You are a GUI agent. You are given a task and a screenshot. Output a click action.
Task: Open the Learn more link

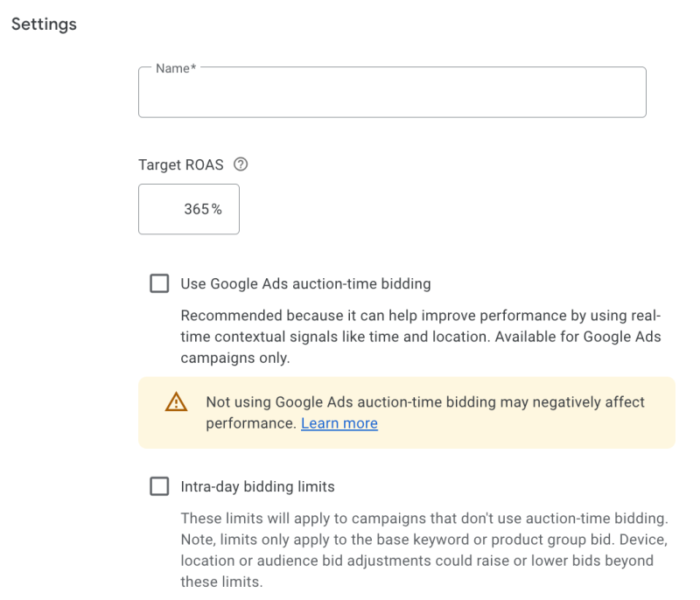point(339,423)
